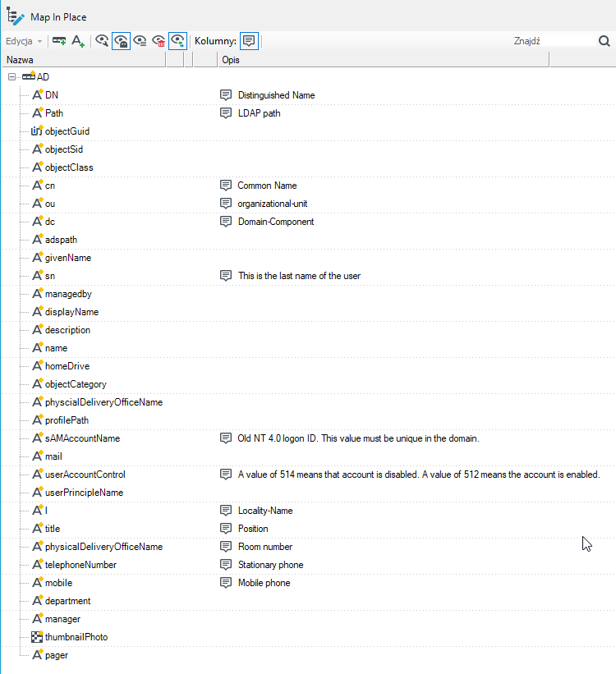The image size is (616, 674).
Task: Select the physcialDeliveryOfficeName attribute
Action: click(x=104, y=402)
